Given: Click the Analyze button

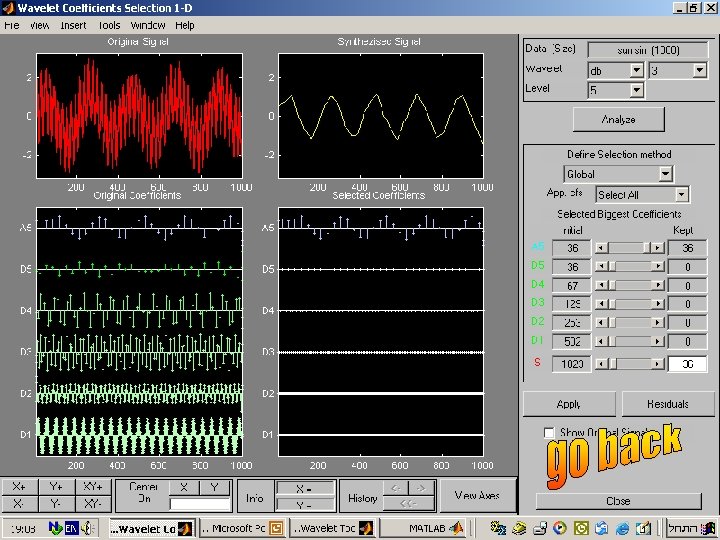Looking at the screenshot, I should (x=619, y=119).
